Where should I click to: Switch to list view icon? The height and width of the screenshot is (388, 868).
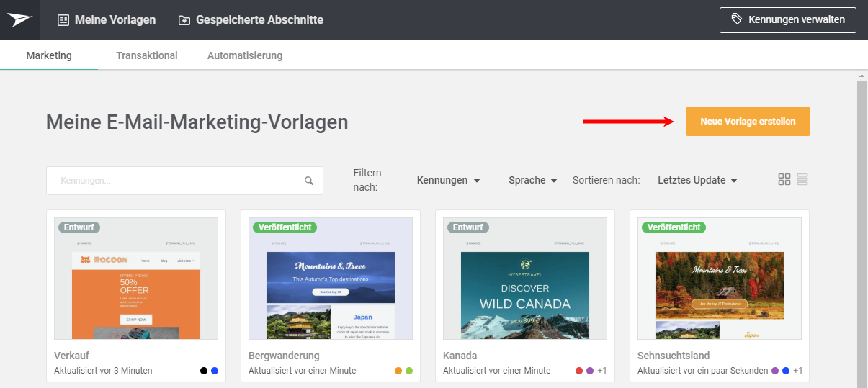(x=803, y=179)
